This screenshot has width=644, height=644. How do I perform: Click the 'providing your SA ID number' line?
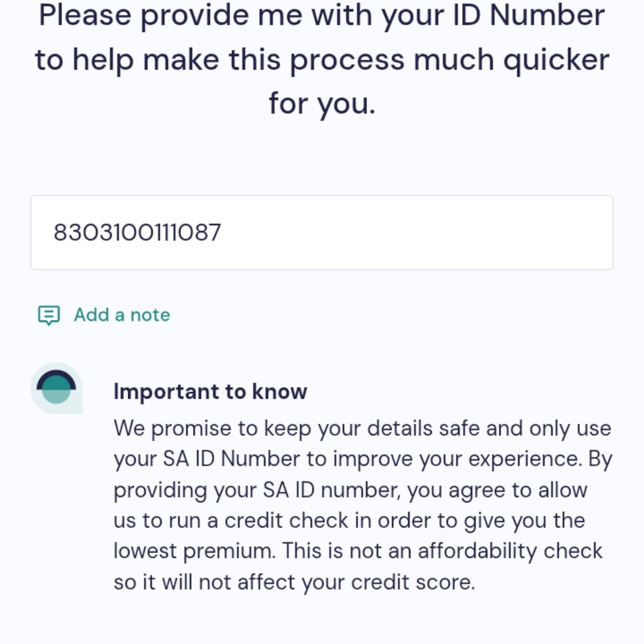click(x=350, y=490)
